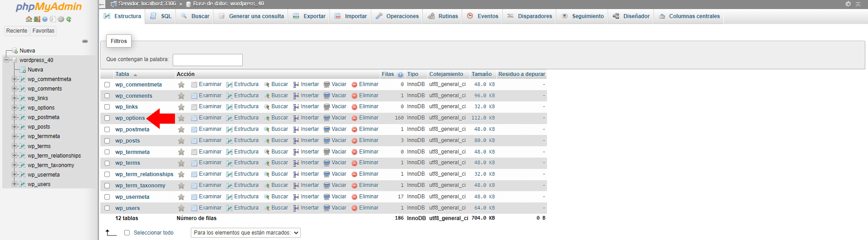Click the Filas help question icon
This screenshot has width=868, height=240.
pyautogui.click(x=401, y=75)
